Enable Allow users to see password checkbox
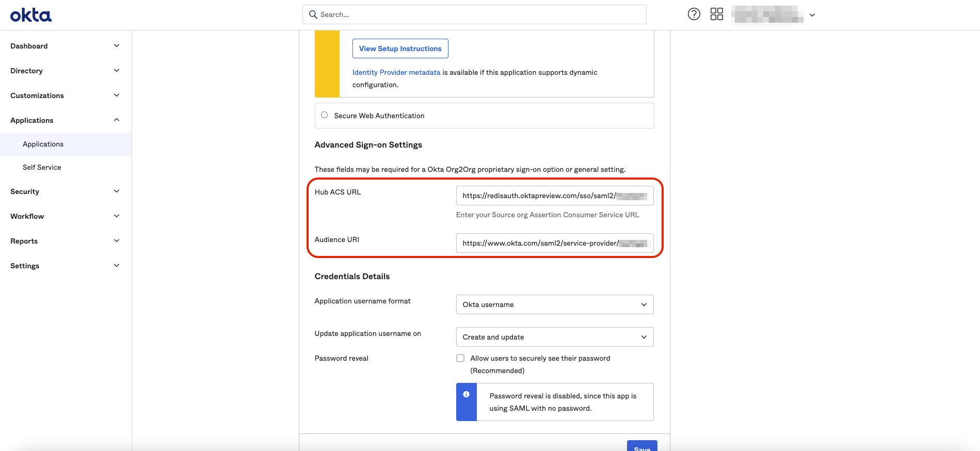 (x=460, y=358)
